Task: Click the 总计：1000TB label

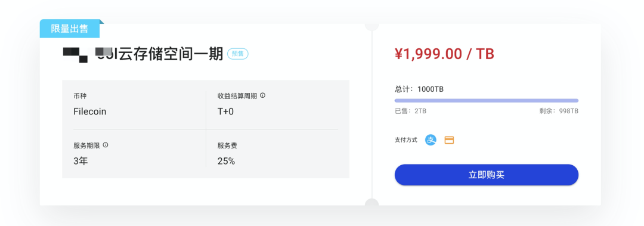Action: (x=419, y=89)
